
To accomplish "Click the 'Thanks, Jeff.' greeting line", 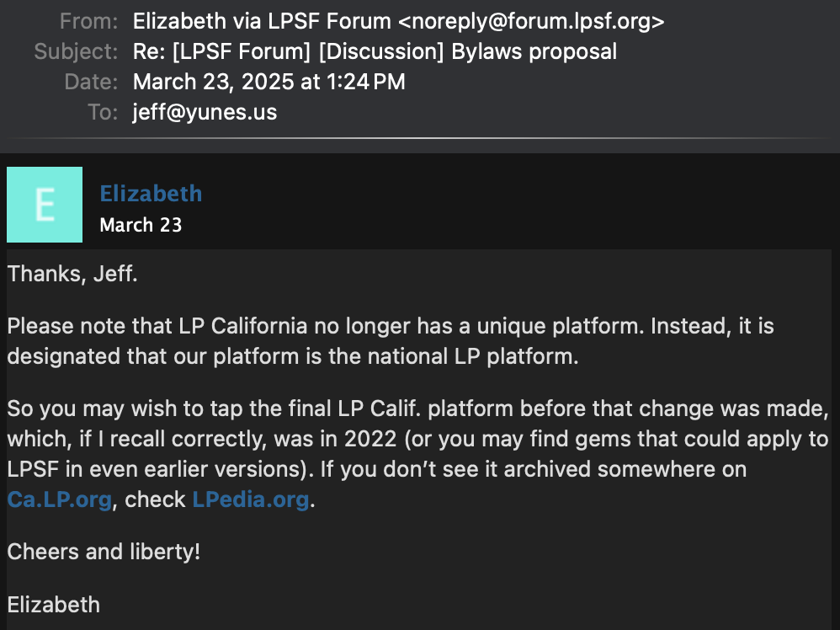I will (x=72, y=274).
